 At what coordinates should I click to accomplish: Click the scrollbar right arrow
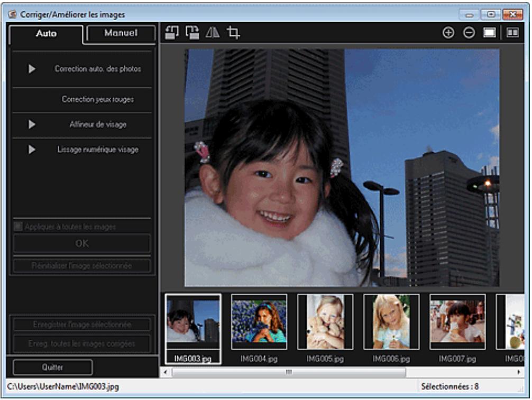(518, 372)
